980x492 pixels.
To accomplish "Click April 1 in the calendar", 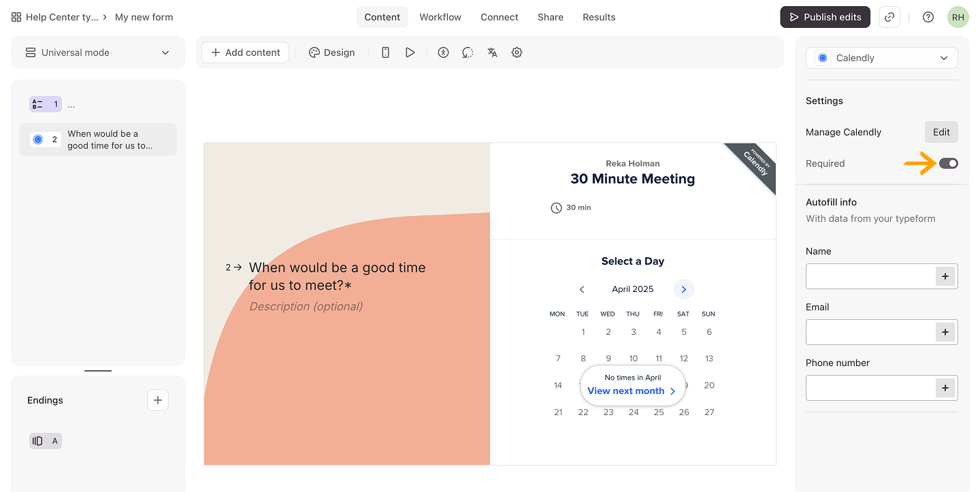I will [583, 332].
